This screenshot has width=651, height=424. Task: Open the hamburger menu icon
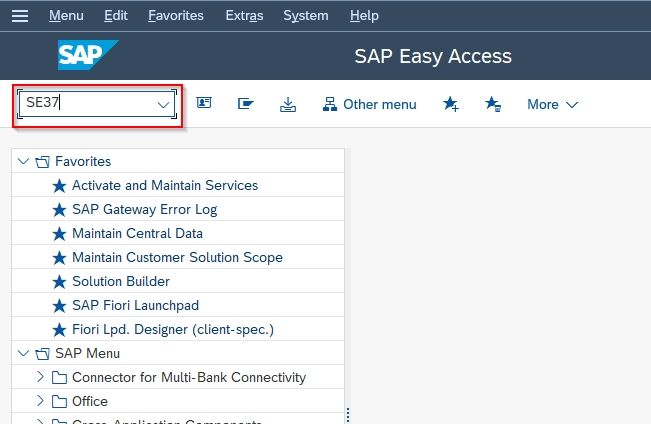pyautogui.click(x=20, y=16)
